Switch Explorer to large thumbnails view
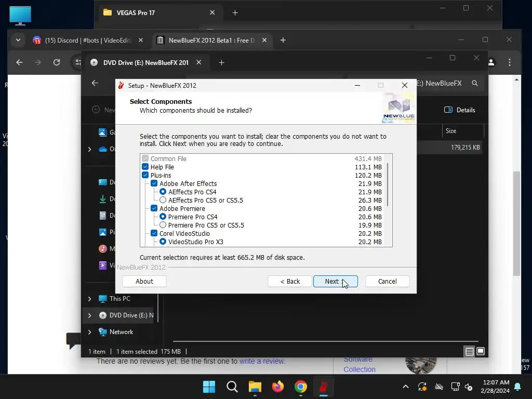The width and height of the screenshot is (532, 399). coord(481,351)
